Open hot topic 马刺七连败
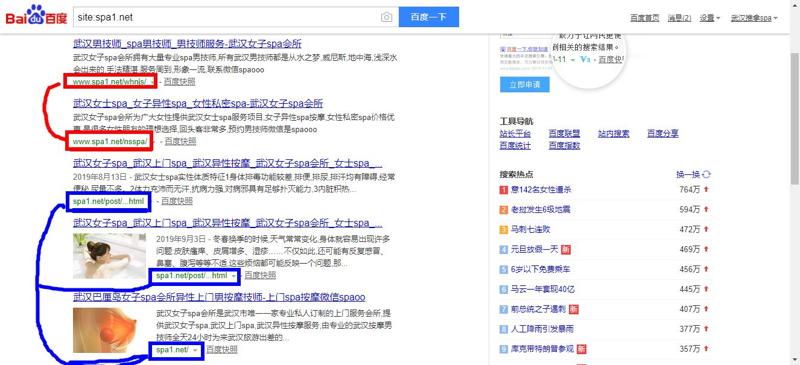The height and width of the screenshot is (365, 800). 531,230
